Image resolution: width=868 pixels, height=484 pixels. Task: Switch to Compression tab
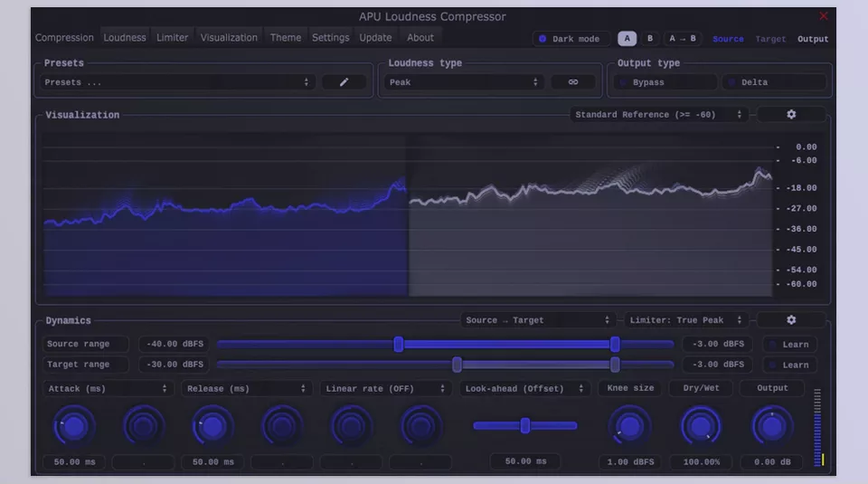point(64,38)
